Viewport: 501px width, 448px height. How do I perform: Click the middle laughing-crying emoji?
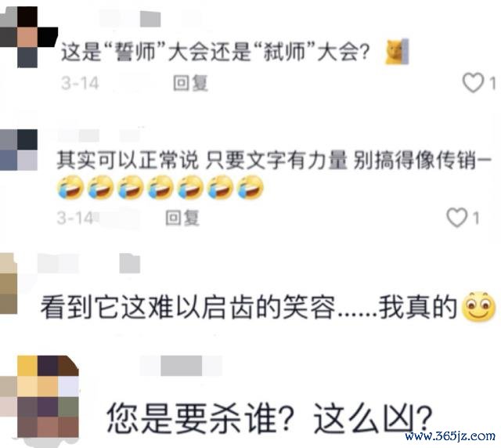[160, 187]
